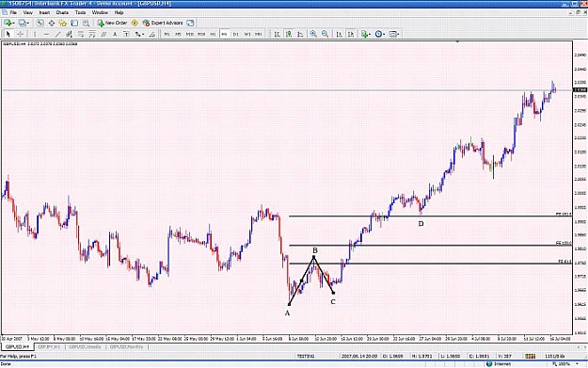Image resolution: width=588 pixels, height=368 pixels.
Task: Open the Strategy Tester magnifier icon
Action: (x=86, y=23)
